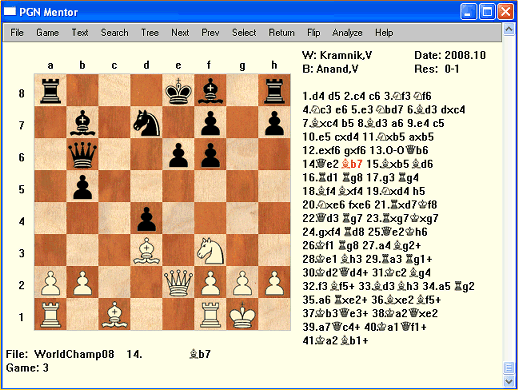The width and height of the screenshot is (518, 390).
Task: Select the black pawn on f6
Action: click(210, 154)
